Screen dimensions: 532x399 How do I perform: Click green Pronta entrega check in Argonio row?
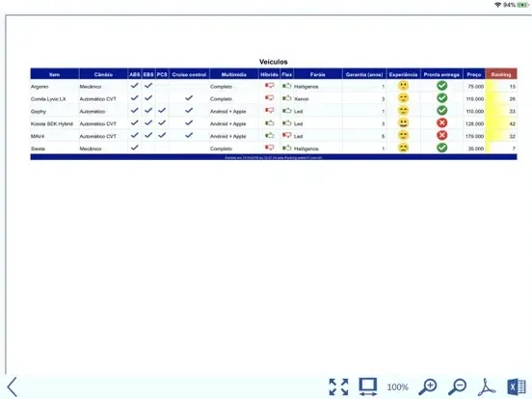pyautogui.click(x=441, y=86)
